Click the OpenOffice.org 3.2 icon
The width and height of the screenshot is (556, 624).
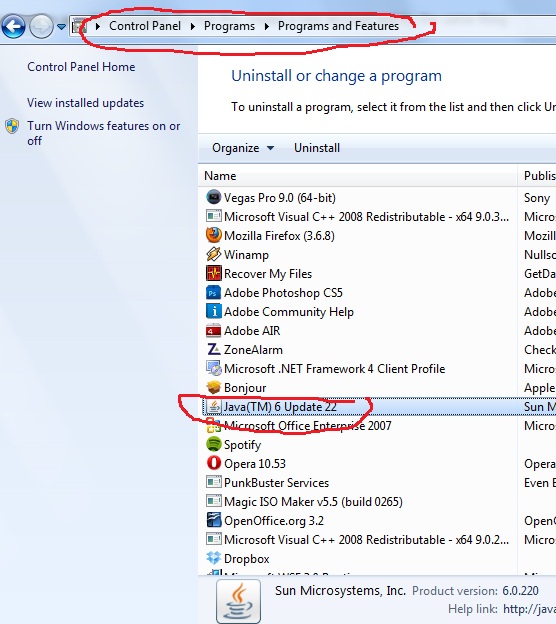(x=214, y=520)
